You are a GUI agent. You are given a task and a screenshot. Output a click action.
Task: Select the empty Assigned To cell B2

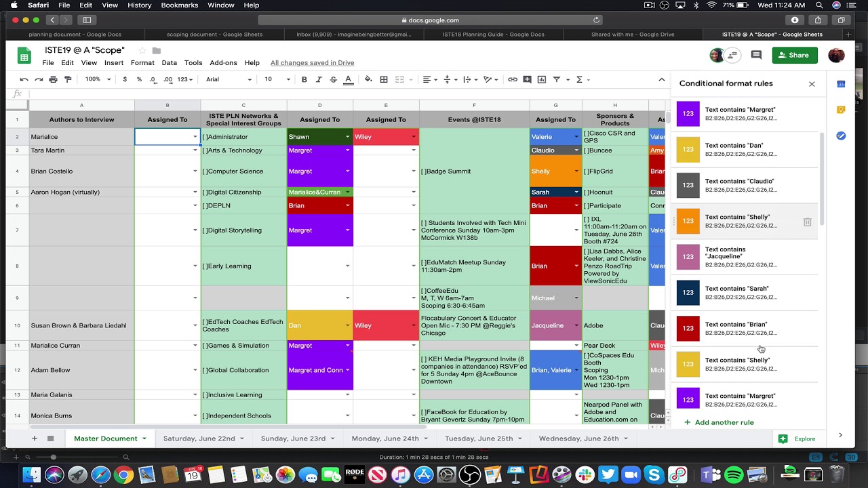tap(167, 137)
